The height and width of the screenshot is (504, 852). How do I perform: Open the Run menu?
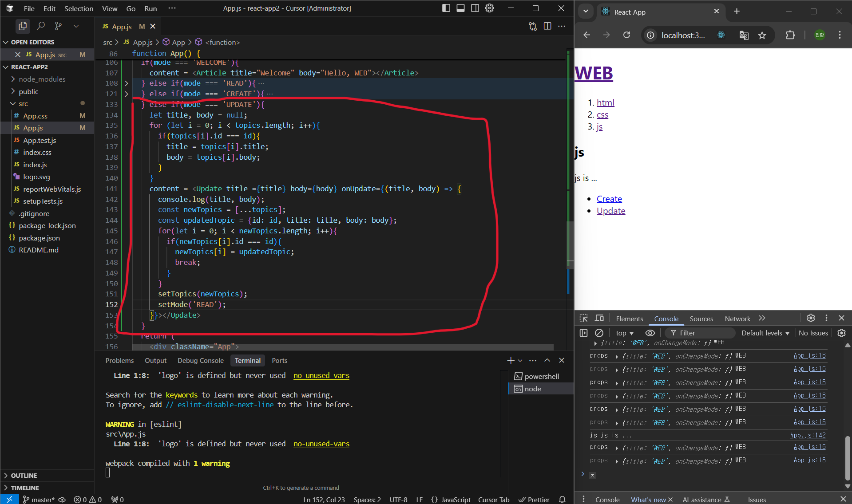(151, 8)
